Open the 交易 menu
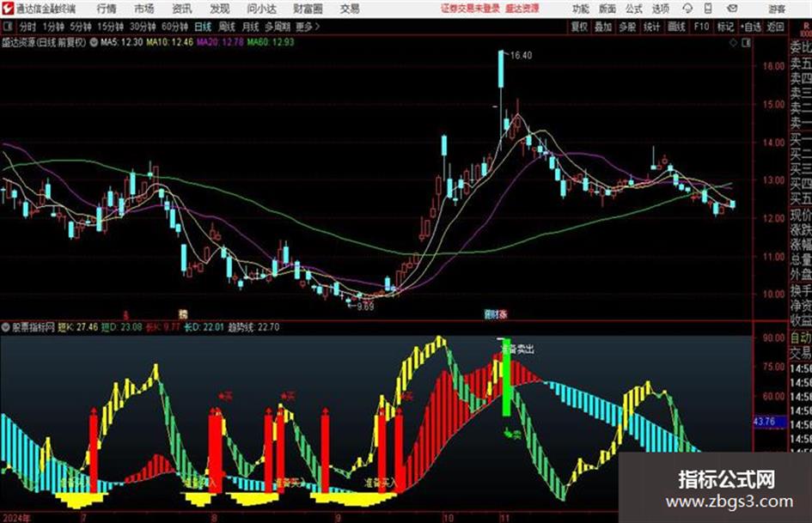 [x=350, y=9]
